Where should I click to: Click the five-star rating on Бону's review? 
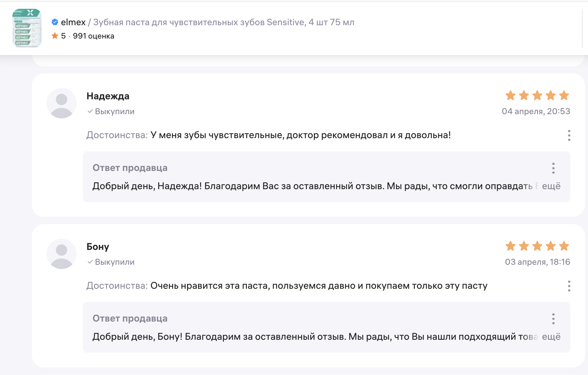click(537, 246)
